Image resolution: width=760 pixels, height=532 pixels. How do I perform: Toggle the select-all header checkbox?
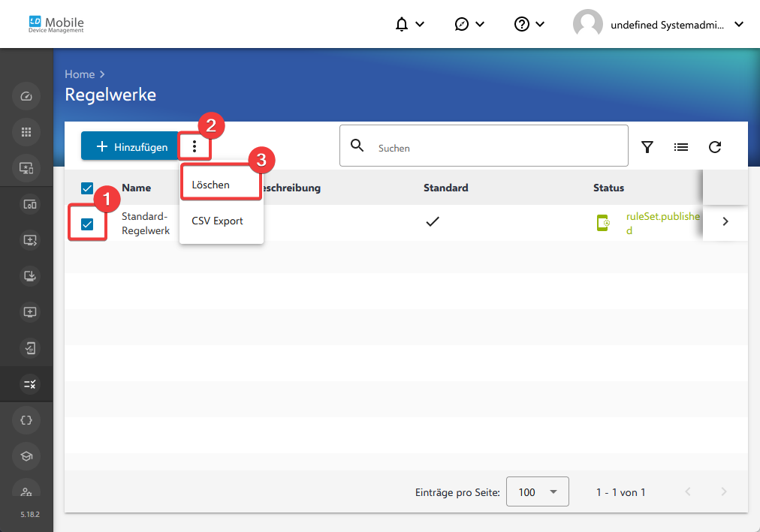(87, 188)
